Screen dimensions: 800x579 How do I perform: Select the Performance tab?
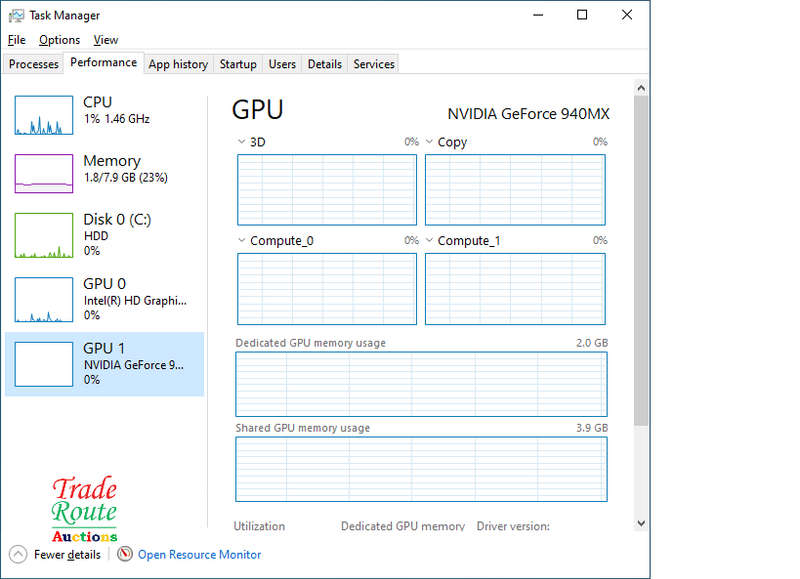point(104,63)
